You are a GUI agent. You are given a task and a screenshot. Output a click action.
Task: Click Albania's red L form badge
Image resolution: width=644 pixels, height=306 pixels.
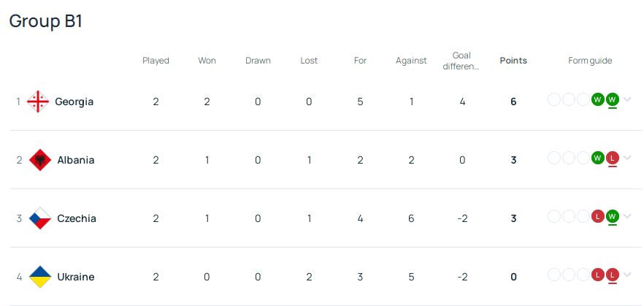pyautogui.click(x=613, y=158)
